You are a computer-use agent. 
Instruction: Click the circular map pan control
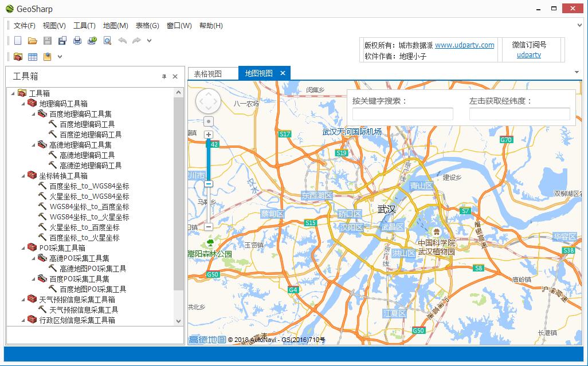(x=208, y=102)
